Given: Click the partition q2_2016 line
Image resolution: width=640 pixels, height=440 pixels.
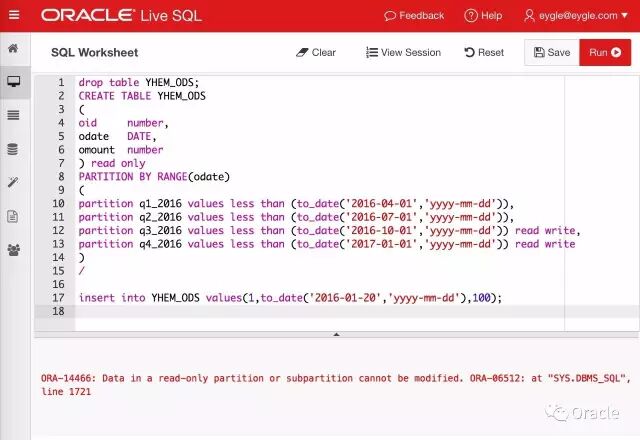Looking at the screenshot, I should click(296, 217).
